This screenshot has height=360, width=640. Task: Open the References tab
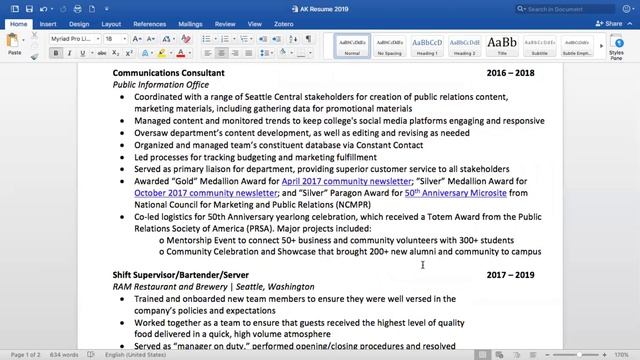149,24
